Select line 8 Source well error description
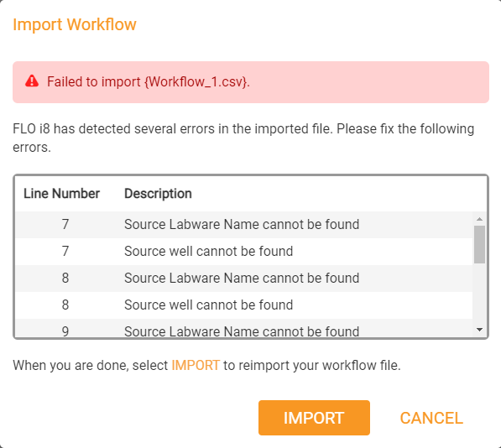Viewport: 501px width, 448px height. tap(208, 305)
